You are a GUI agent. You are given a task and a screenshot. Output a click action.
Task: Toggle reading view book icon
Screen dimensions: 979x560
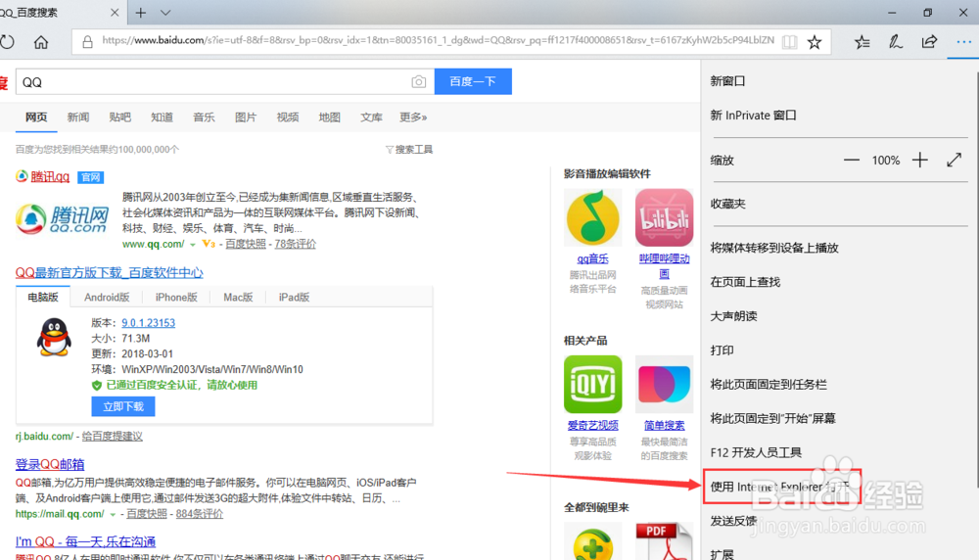pos(790,42)
